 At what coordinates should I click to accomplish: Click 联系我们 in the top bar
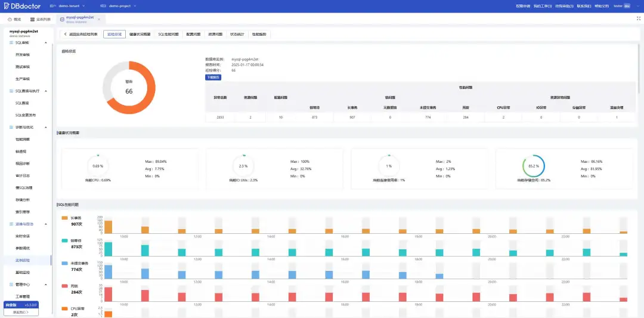[584, 6]
